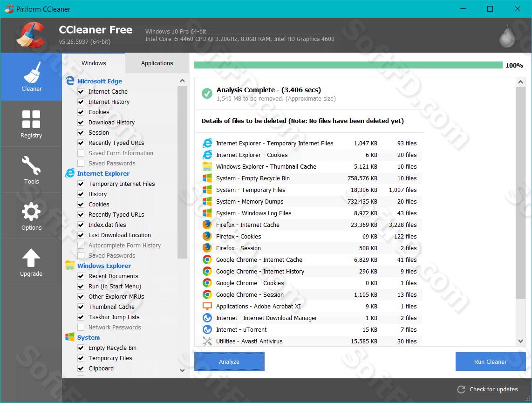
Task: Click the Run Cleaner button
Action: click(490, 362)
